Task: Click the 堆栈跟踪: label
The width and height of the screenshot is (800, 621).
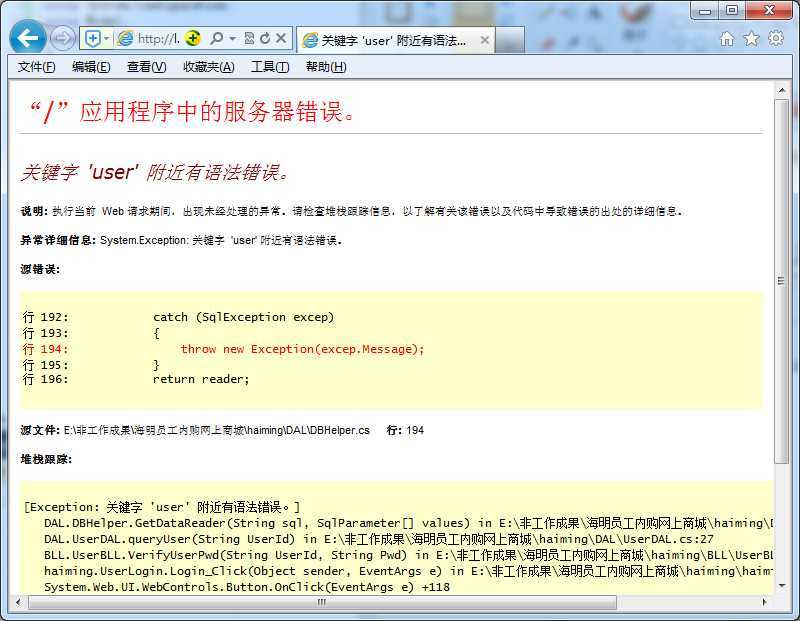Action: coord(46,459)
